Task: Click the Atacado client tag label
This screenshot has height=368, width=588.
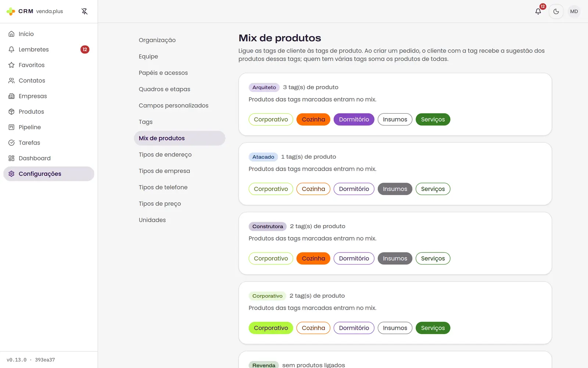Action: (x=263, y=157)
